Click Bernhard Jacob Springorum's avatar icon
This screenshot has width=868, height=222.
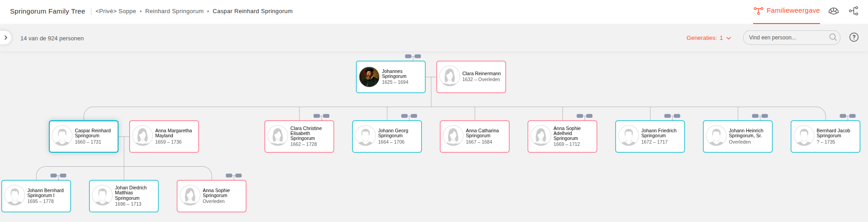pos(804,136)
